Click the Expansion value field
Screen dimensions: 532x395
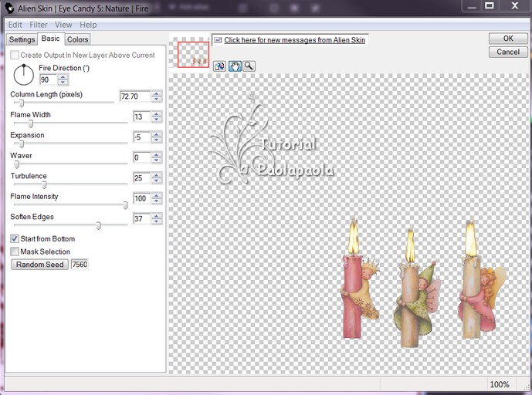pyautogui.click(x=142, y=137)
